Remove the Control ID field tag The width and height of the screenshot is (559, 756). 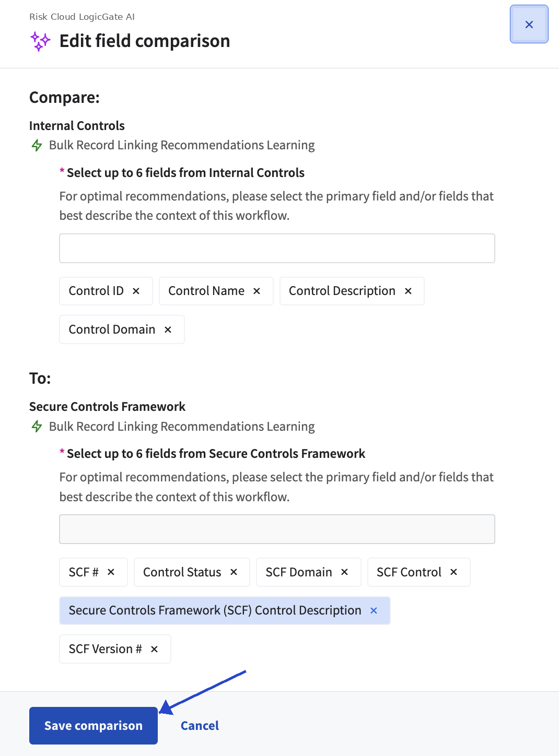point(136,291)
